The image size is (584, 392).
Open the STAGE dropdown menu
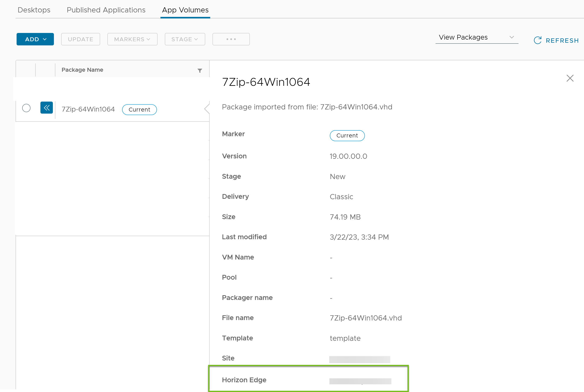(x=183, y=39)
